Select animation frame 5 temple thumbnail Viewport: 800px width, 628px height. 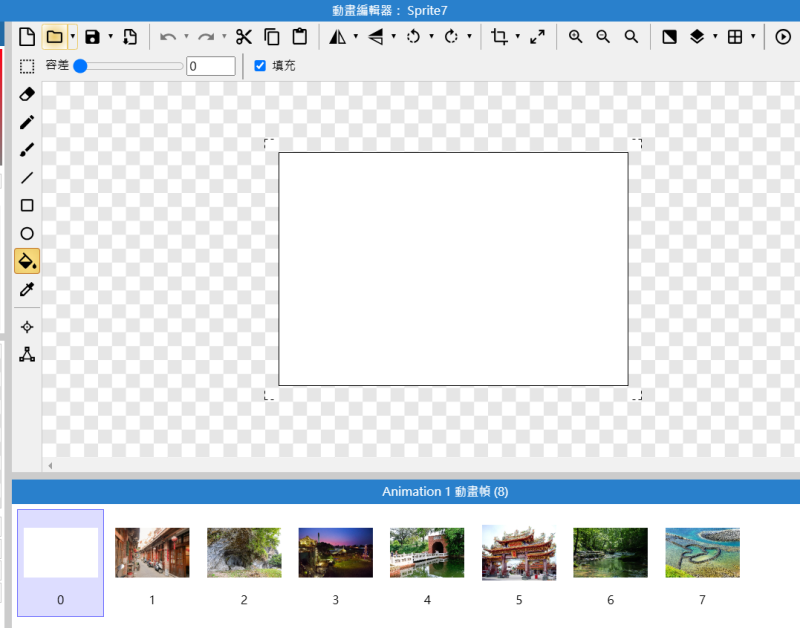[x=519, y=552]
